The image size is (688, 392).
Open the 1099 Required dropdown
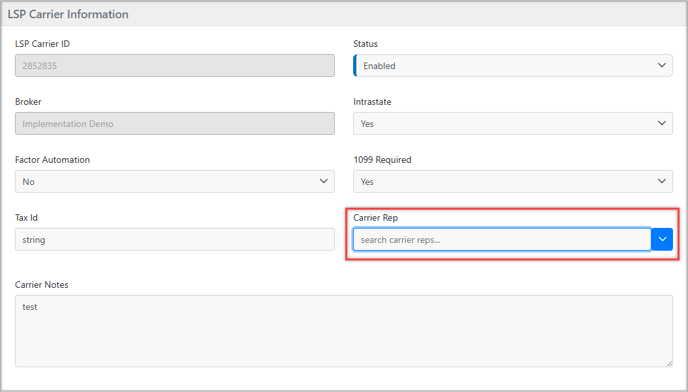[x=512, y=181]
